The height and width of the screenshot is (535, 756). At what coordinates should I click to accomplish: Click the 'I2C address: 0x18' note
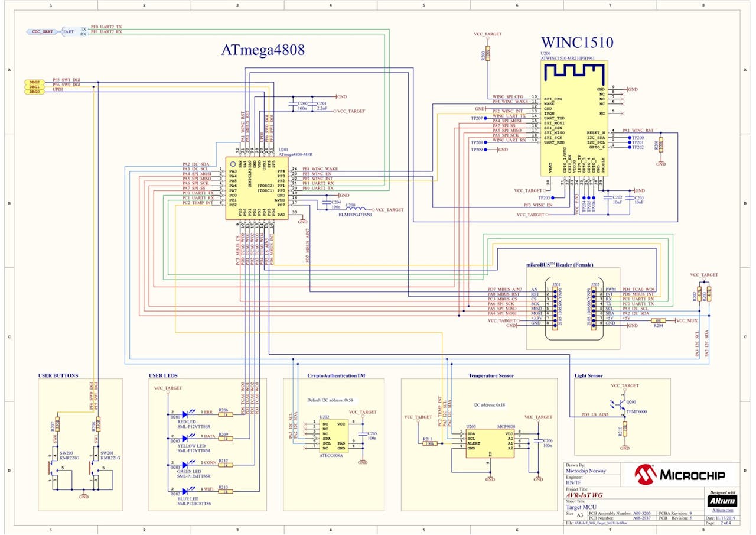click(489, 405)
